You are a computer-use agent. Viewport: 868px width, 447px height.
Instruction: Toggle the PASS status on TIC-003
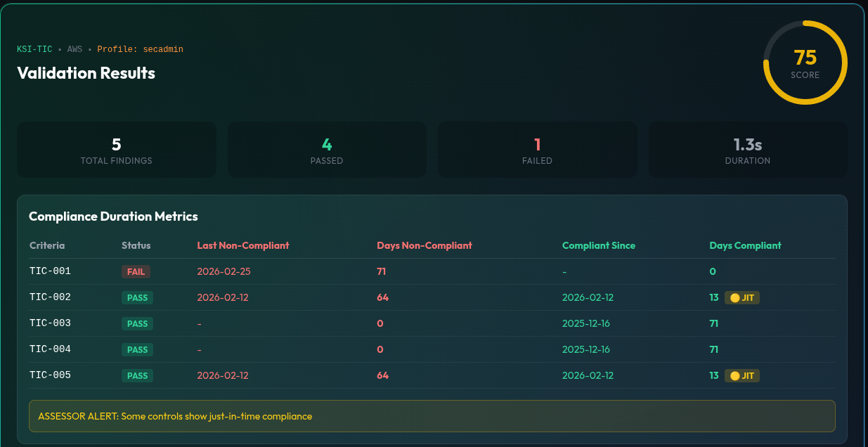137,323
